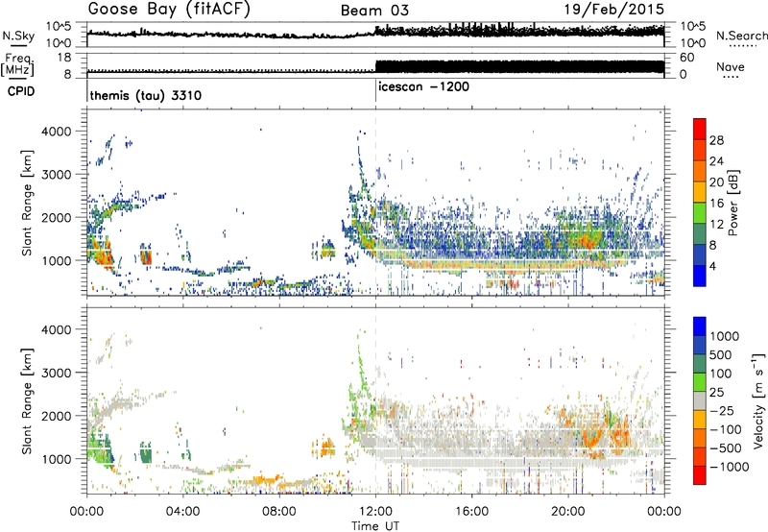Click "Slant Range [km]" label of power panel
The image size is (768, 532).
tap(27, 203)
